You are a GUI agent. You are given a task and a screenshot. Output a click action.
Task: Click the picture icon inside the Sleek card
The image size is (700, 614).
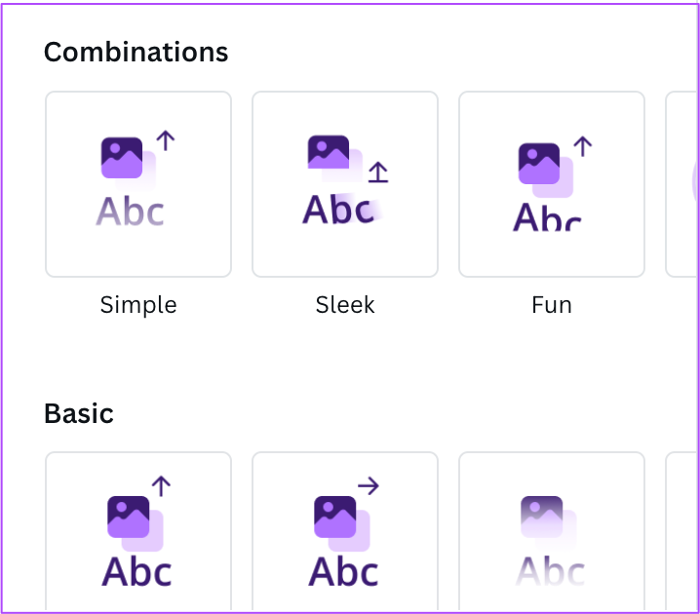(329, 152)
